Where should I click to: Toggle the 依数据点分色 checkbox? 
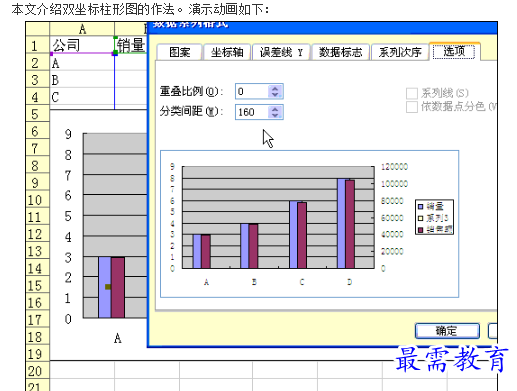coord(412,107)
